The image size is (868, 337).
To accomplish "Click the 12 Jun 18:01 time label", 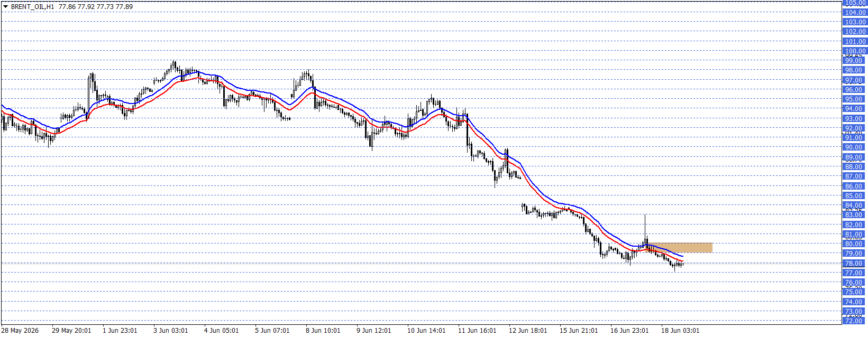I will click(x=528, y=331).
